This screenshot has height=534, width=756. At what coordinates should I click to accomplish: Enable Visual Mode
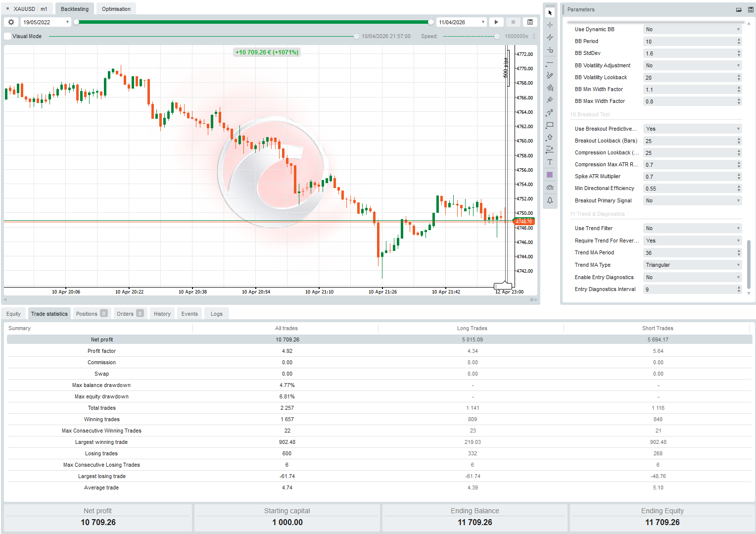[x=7, y=36]
